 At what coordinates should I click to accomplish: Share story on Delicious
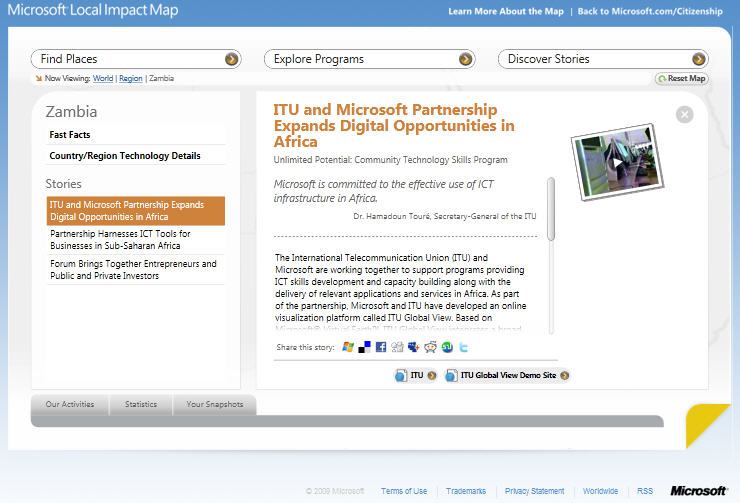pos(364,347)
